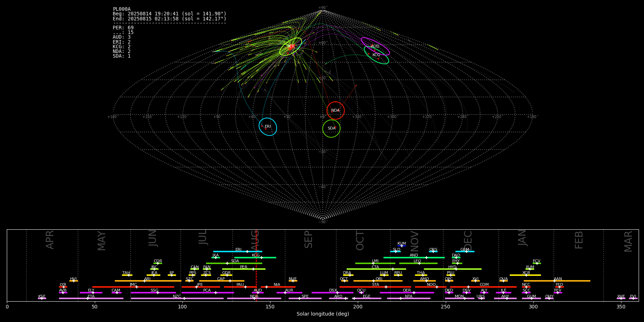Click the 'End: 20250815 02:13:58' line
Image resolution: width=644 pixels, height=322 pixels.
[x=170, y=19]
